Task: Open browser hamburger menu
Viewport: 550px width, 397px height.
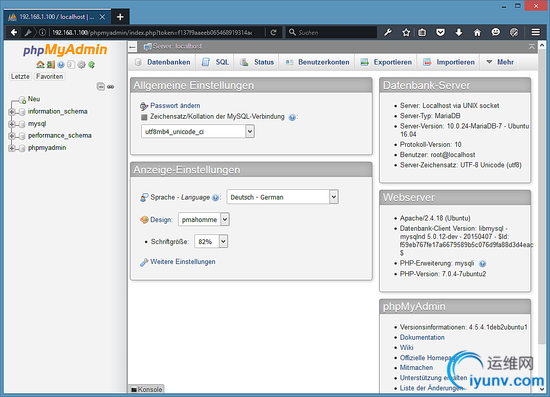Action: (536, 32)
